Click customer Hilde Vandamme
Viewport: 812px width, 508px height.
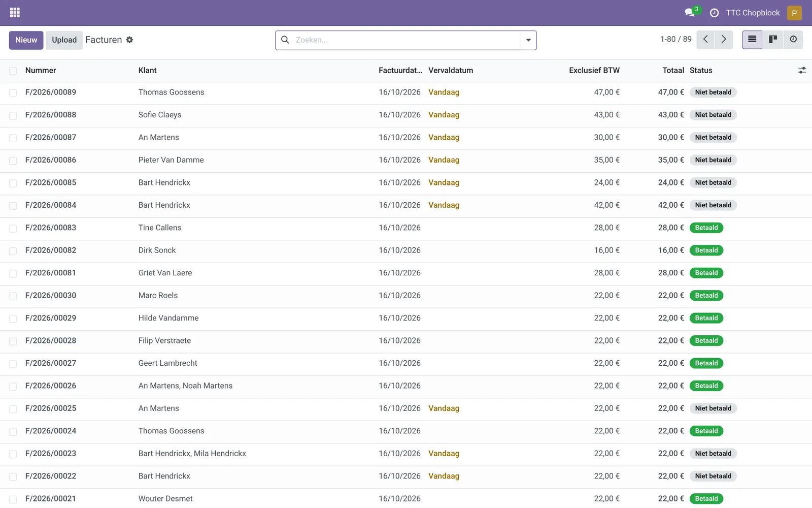pos(168,318)
